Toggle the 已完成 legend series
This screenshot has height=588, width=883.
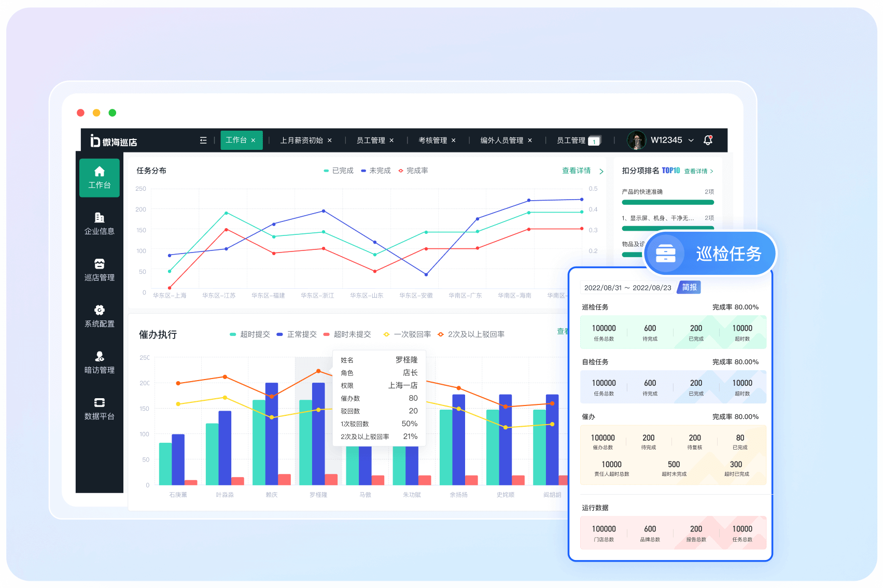(x=339, y=171)
